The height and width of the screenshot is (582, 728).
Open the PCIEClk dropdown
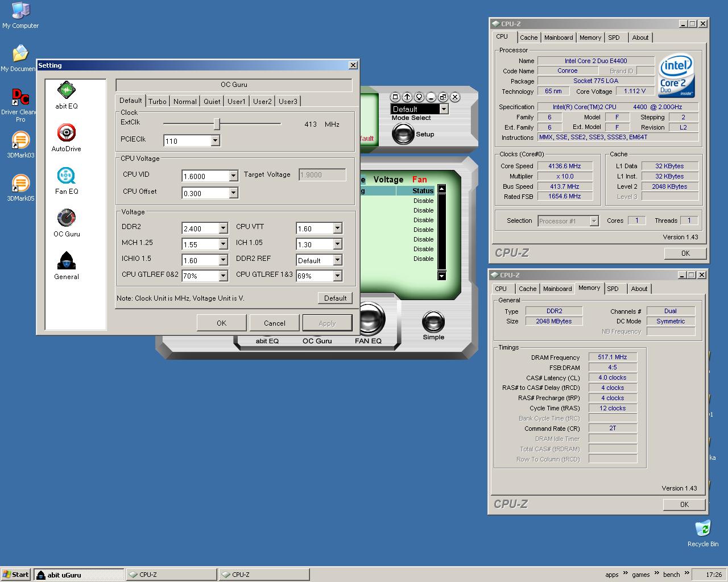(215, 141)
